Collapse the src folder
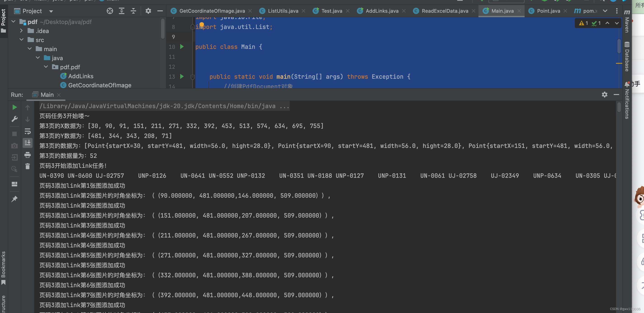This screenshot has width=644, height=313. (x=21, y=40)
